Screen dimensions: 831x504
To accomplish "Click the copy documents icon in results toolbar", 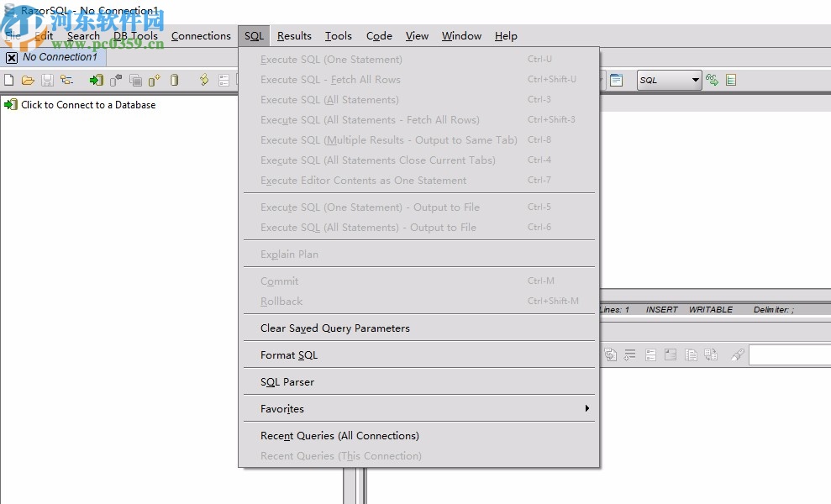I will coord(691,354).
